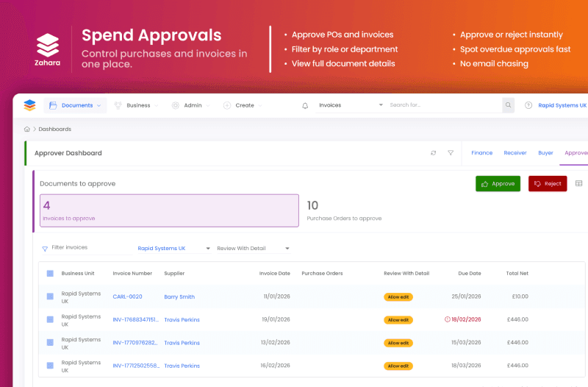
Task: Click overdue warning icon beside 18/02/2026
Action: coord(447,319)
